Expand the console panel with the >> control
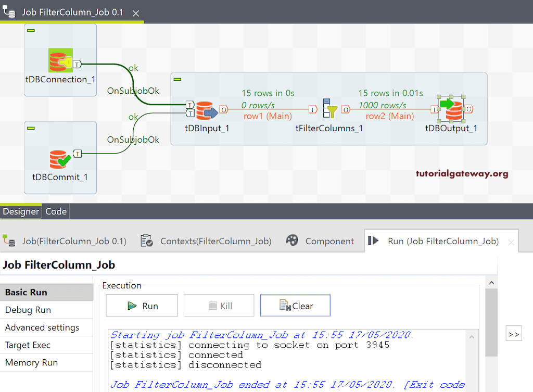Viewport: 533px width, 392px height. (x=513, y=333)
